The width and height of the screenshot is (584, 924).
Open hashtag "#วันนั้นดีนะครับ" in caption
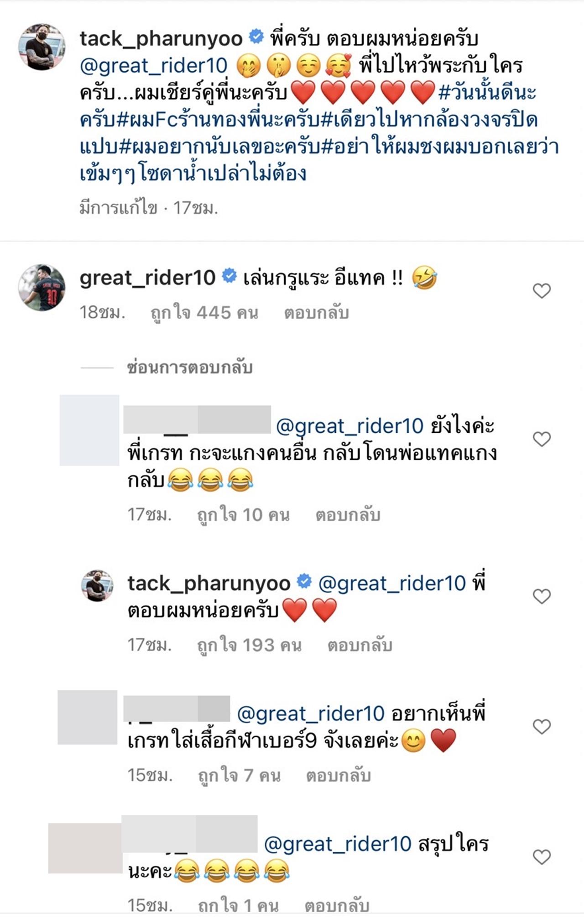(486, 94)
